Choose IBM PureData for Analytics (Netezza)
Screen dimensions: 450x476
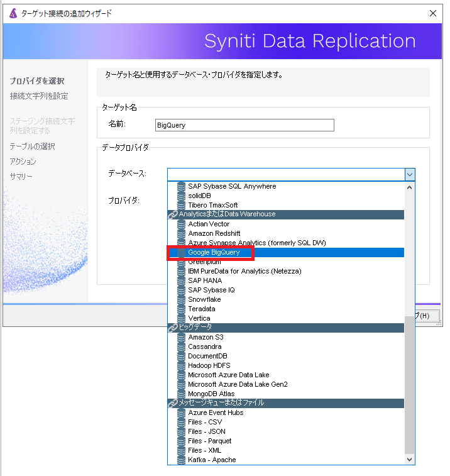click(x=286, y=271)
